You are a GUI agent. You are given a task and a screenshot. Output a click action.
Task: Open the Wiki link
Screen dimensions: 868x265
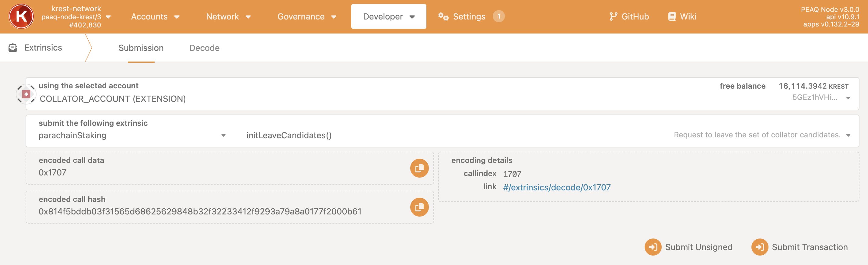[682, 16]
